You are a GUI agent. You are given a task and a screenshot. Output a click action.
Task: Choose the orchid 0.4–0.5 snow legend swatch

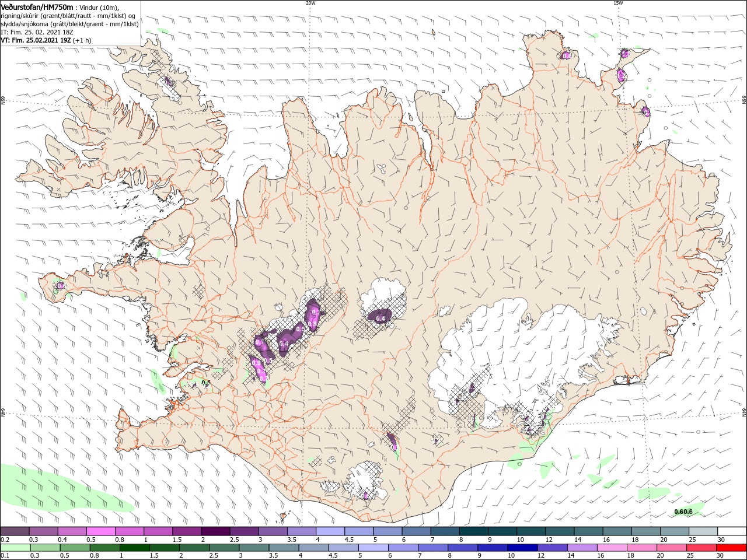(x=72, y=531)
